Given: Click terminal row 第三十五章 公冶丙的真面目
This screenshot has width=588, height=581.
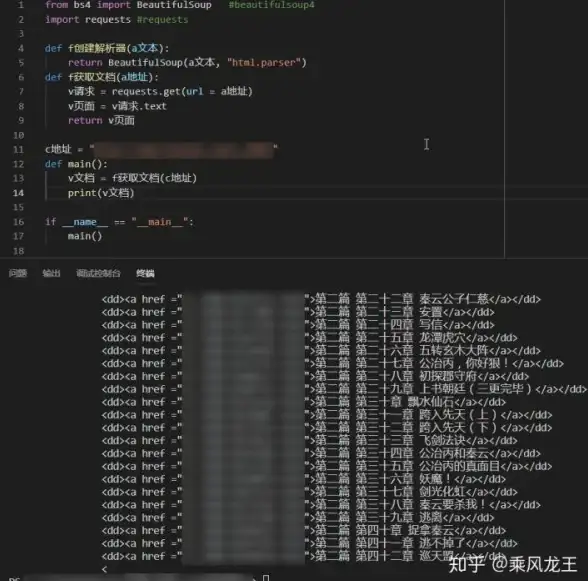Looking at the screenshot, I should 327,466.
